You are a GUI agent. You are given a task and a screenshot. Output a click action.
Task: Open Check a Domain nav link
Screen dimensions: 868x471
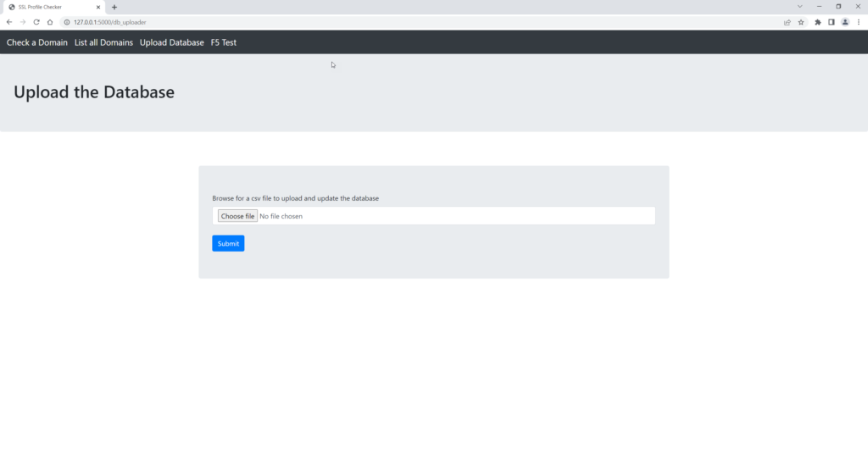pos(37,42)
